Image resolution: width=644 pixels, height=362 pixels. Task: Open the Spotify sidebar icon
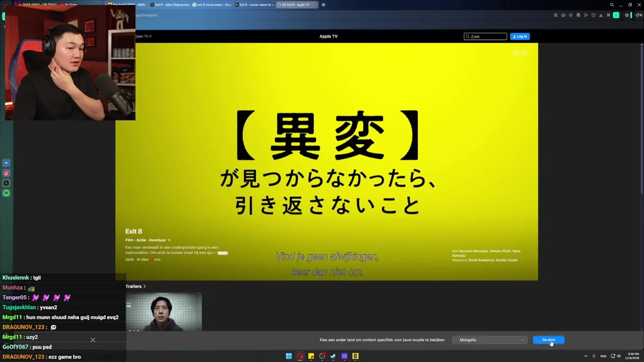[7, 193]
